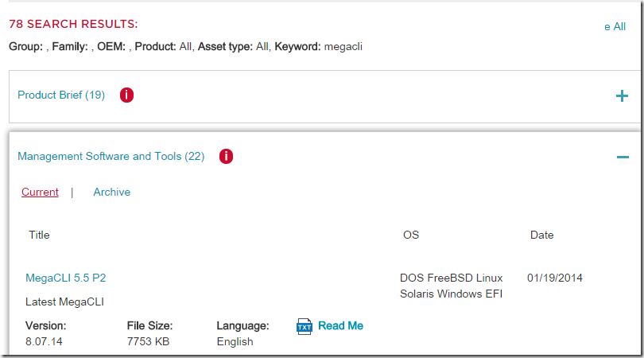Click the Keyword: megacli filter text
The height and width of the screenshot is (358, 644).
318,46
